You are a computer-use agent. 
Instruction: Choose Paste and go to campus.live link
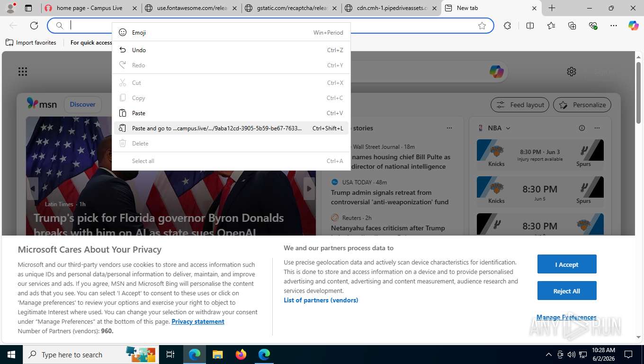point(231,128)
